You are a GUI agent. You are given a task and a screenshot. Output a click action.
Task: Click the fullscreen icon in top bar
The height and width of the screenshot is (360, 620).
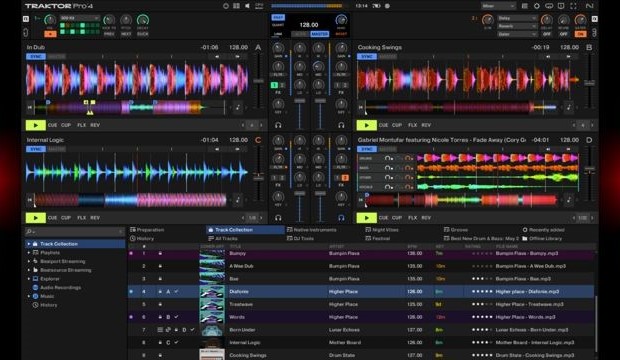[x=573, y=6]
